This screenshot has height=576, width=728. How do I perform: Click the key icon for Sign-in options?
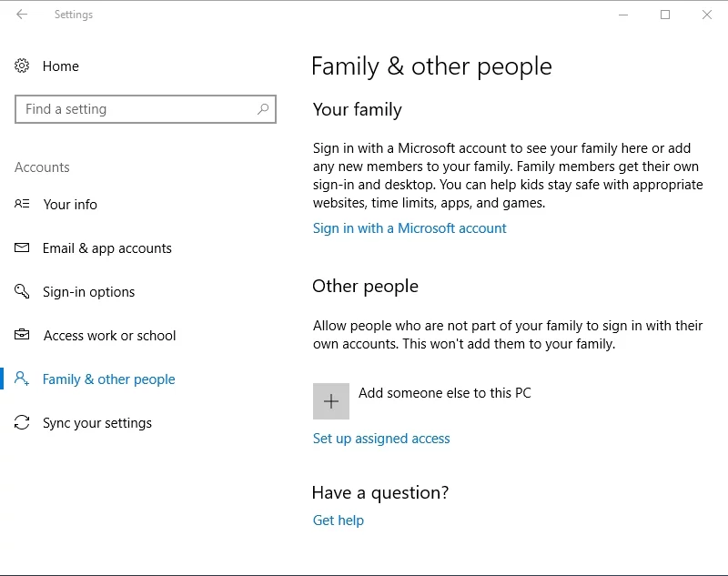23,292
